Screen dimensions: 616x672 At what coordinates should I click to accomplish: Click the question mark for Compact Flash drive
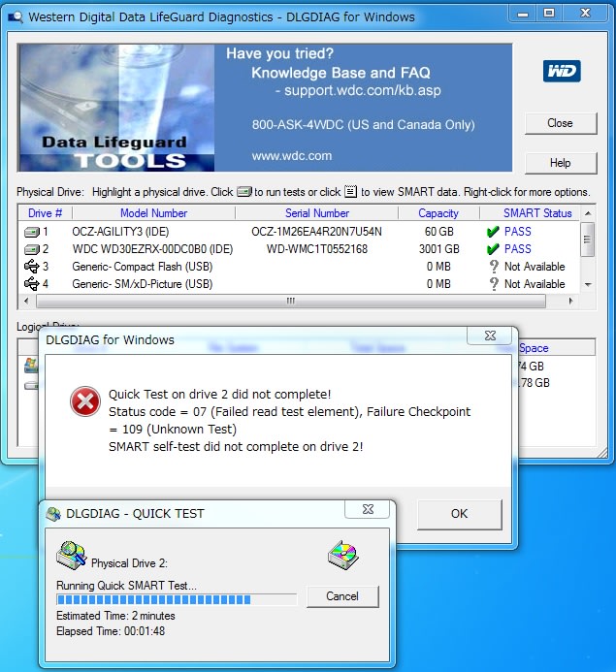pyautogui.click(x=494, y=267)
